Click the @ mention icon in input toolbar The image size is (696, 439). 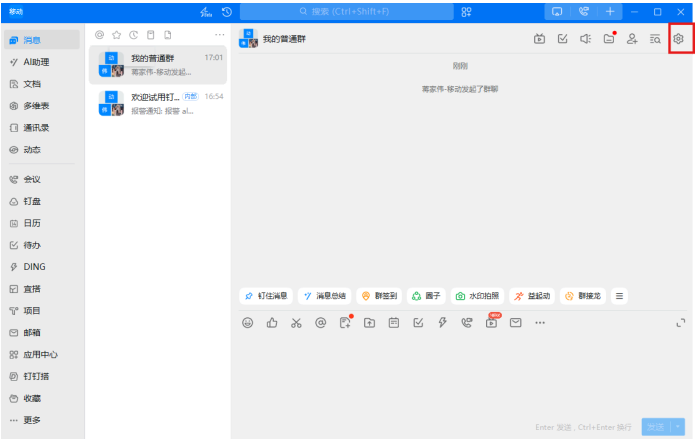coord(320,323)
